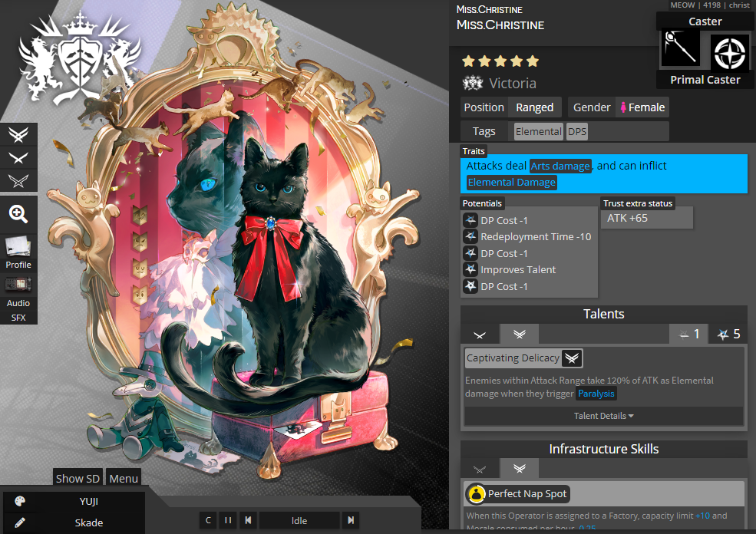This screenshot has width=756, height=534.
Task: Click the Ranged position value
Action: click(x=534, y=107)
